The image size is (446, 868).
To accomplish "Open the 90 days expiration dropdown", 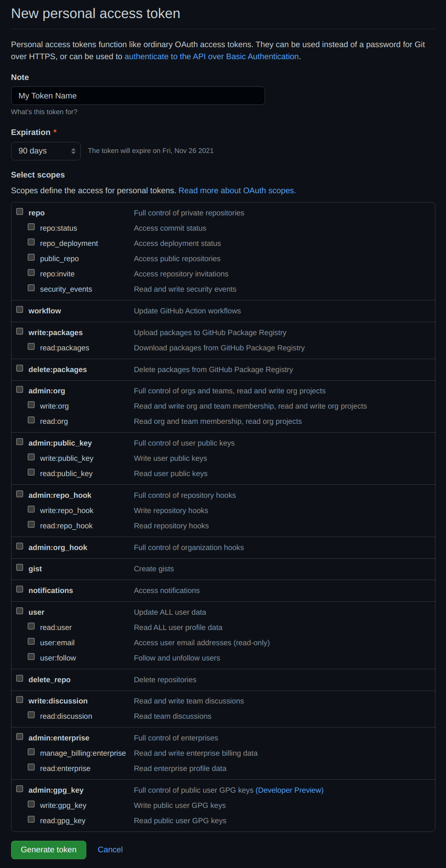I will pos(46,151).
